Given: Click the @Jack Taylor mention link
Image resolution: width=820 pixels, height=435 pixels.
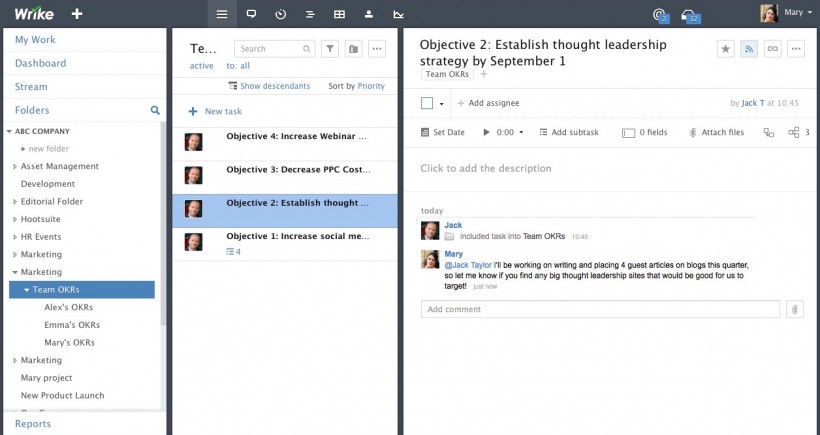Looking at the screenshot, I should click(x=468, y=265).
